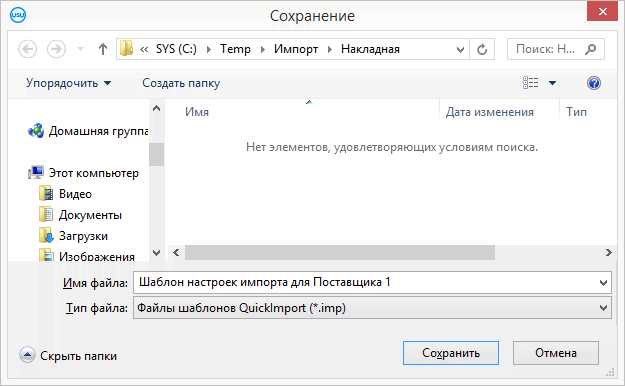Click navigation pane scroll up arrow
This screenshot has width=625, height=386.
click(x=157, y=108)
